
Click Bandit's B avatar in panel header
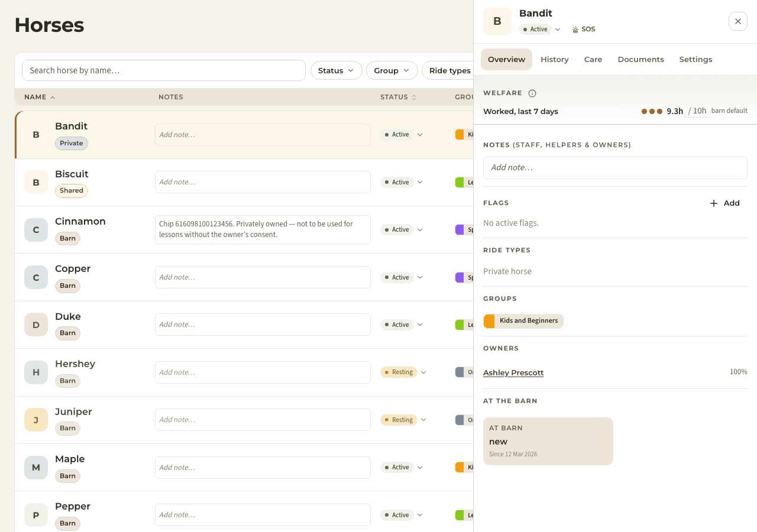coord(497,21)
